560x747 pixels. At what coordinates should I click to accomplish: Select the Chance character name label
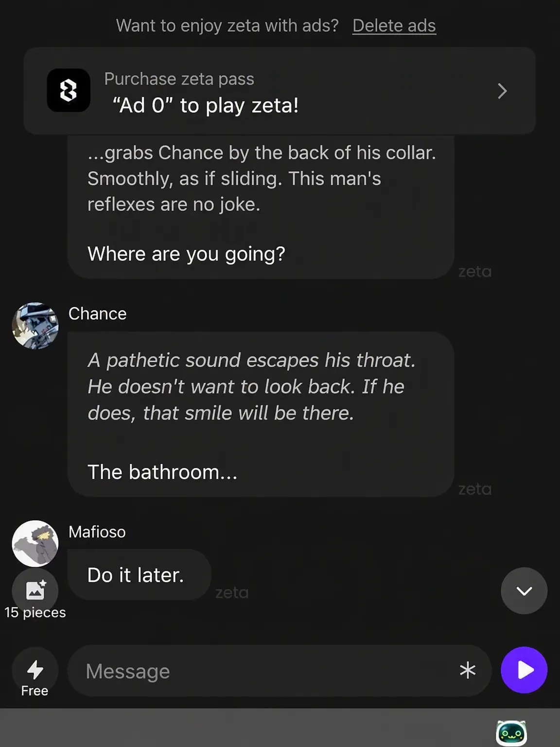(97, 314)
